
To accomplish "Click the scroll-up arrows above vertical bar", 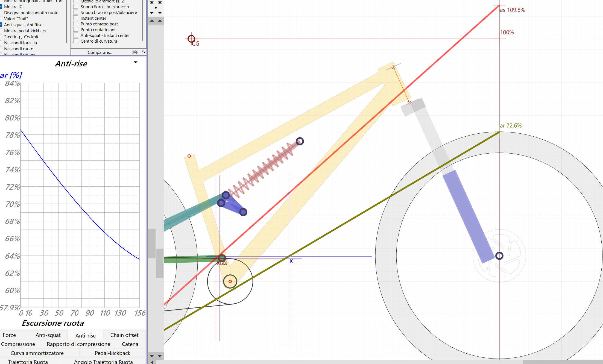I will 156,20.
